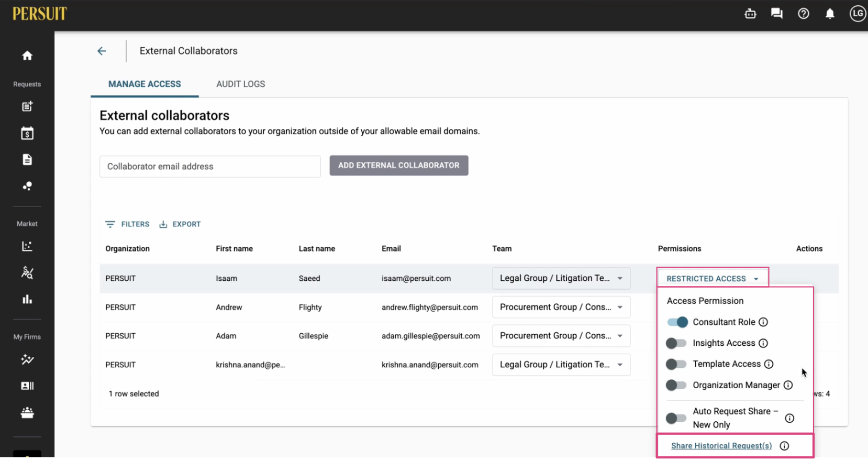
Task: Turn on Auto Request Share – New Only
Action: tap(676, 418)
